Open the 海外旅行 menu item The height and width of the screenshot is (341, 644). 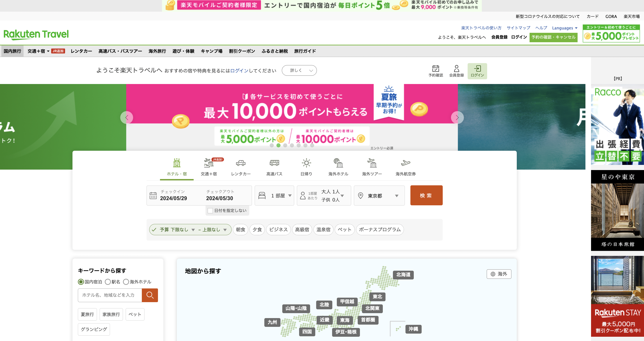pos(157,51)
